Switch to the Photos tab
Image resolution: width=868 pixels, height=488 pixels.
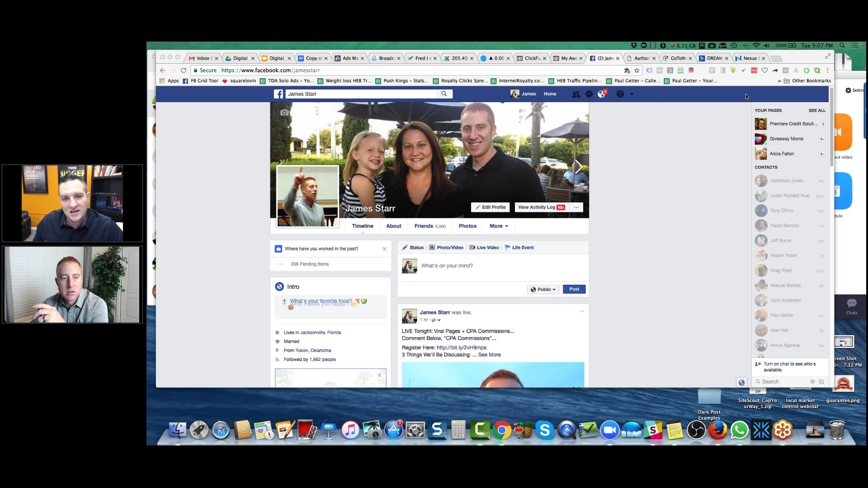(x=467, y=226)
